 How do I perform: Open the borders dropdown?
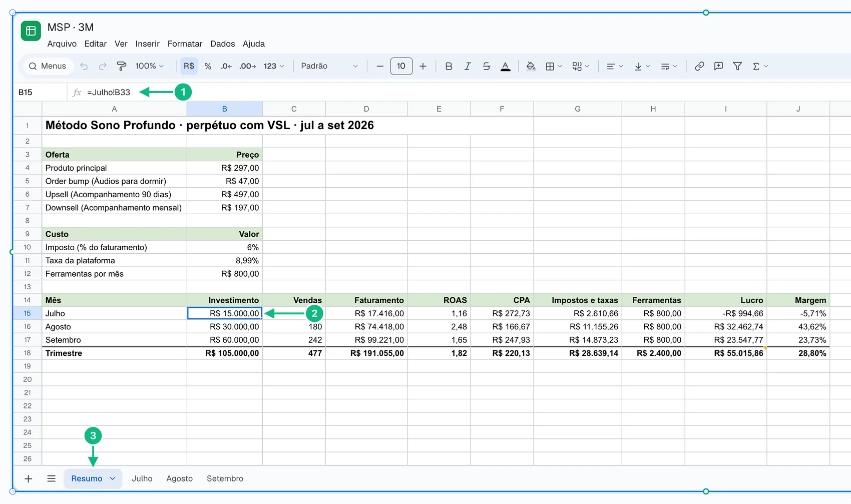click(554, 66)
